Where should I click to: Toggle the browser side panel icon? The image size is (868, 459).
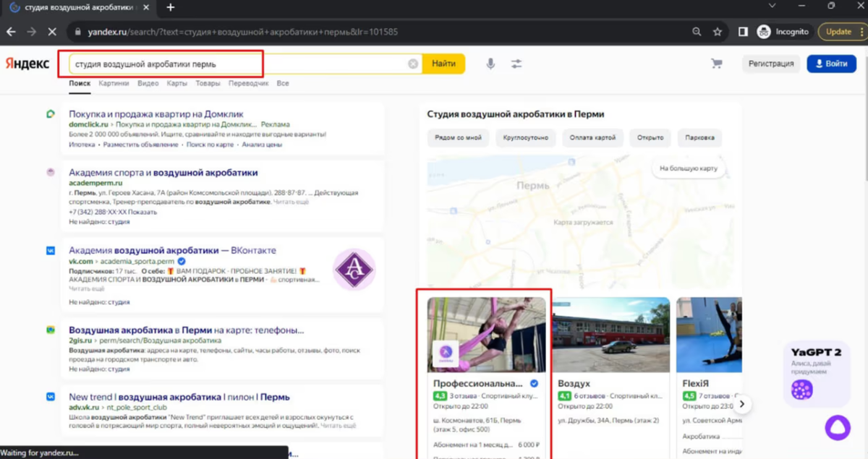[x=743, y=32]
